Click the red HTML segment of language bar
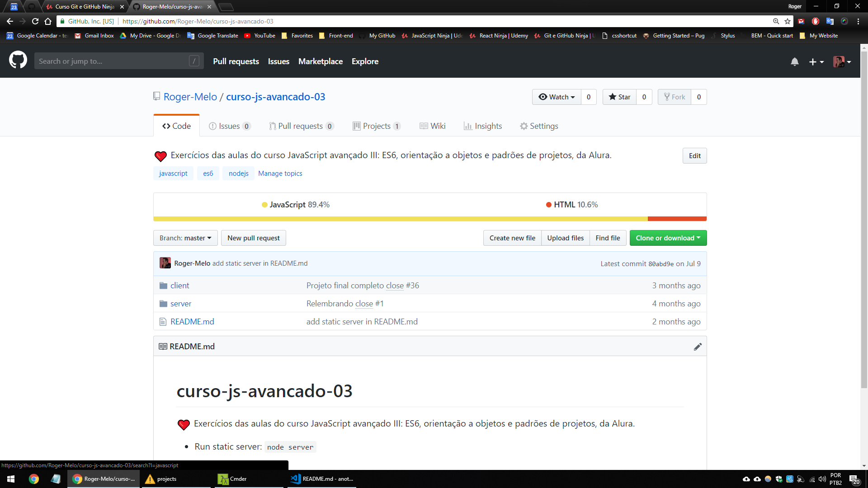 [x=677, y=219]
